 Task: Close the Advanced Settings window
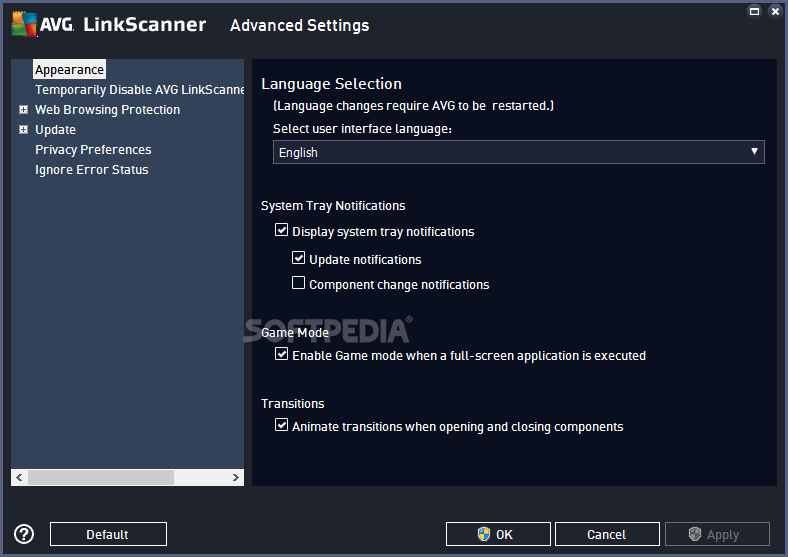(775, 11)
